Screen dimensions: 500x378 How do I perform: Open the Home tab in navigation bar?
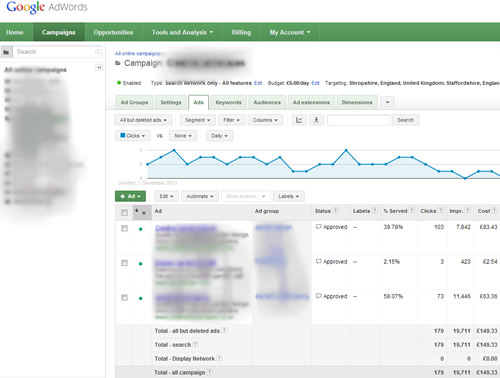click(x=15, y=32)
